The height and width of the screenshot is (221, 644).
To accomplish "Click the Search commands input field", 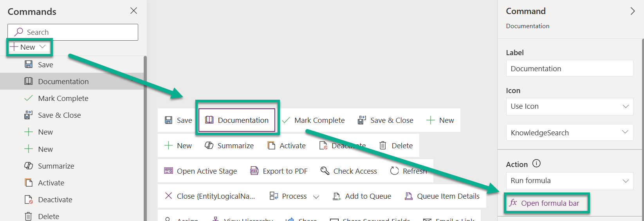I will coord(78,32).
